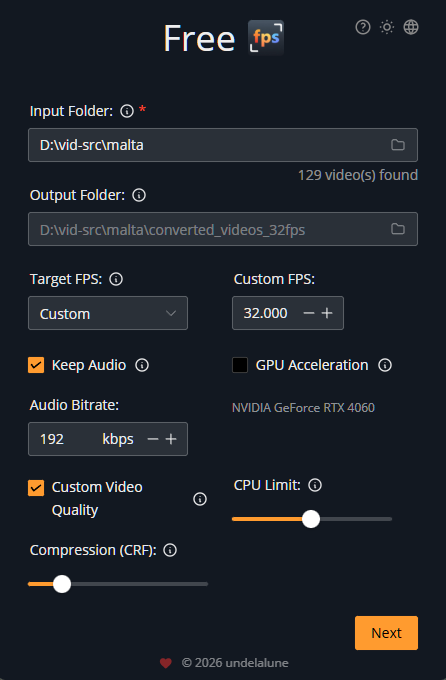Click the heart icon in footer

point(166,663)
